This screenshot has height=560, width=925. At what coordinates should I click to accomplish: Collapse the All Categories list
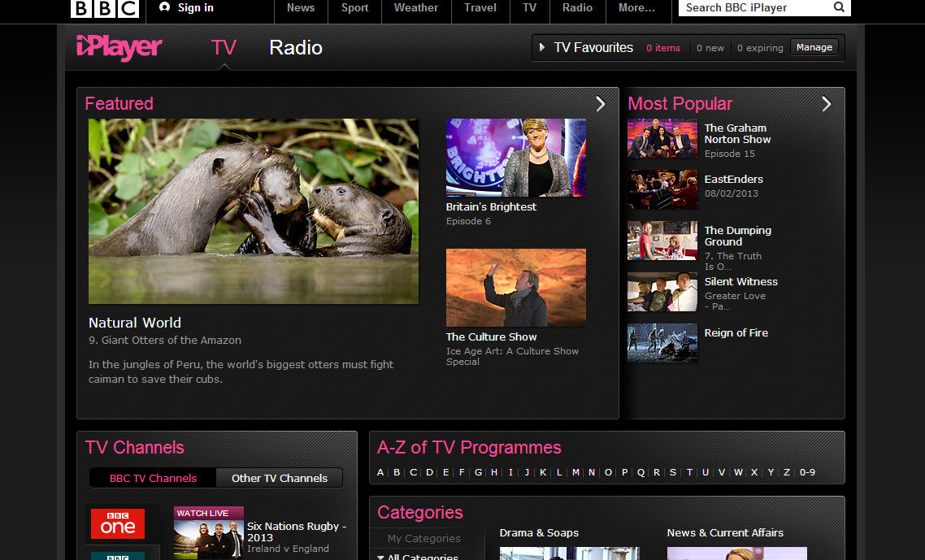[380, 556]
